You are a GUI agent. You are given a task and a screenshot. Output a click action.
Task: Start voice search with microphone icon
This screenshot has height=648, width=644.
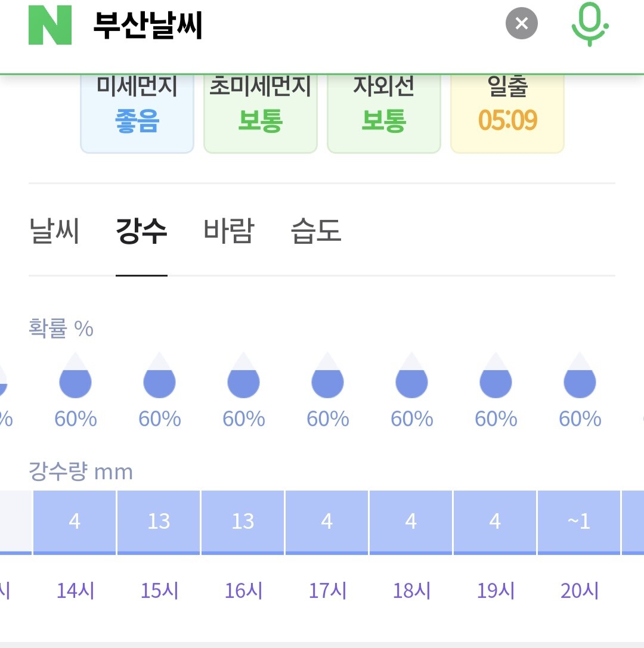coord(589,24)
